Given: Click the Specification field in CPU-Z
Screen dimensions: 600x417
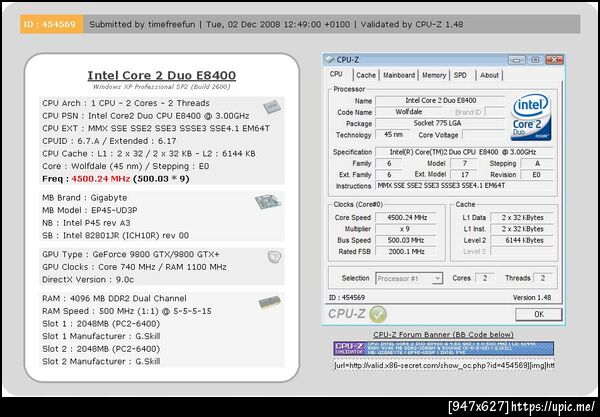Looking at the screenshot, I should point(464,152).
